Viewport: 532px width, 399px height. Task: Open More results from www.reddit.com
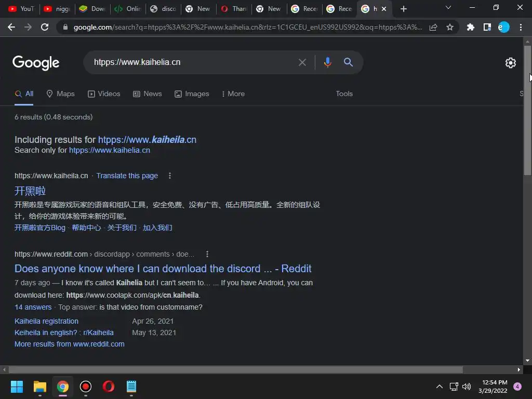coord(69,344)
